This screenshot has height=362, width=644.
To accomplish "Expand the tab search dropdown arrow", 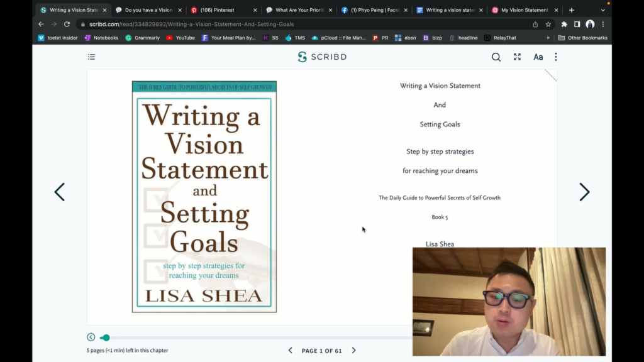I will coord(603,10).
